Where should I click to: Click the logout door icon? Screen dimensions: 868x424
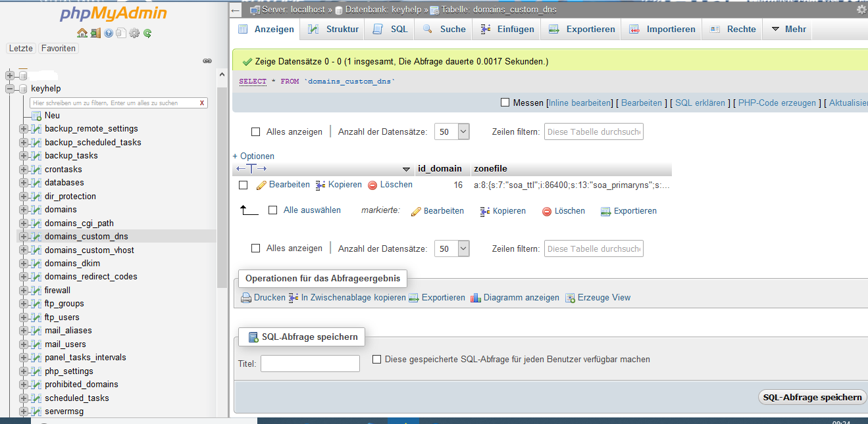point(95,33)
